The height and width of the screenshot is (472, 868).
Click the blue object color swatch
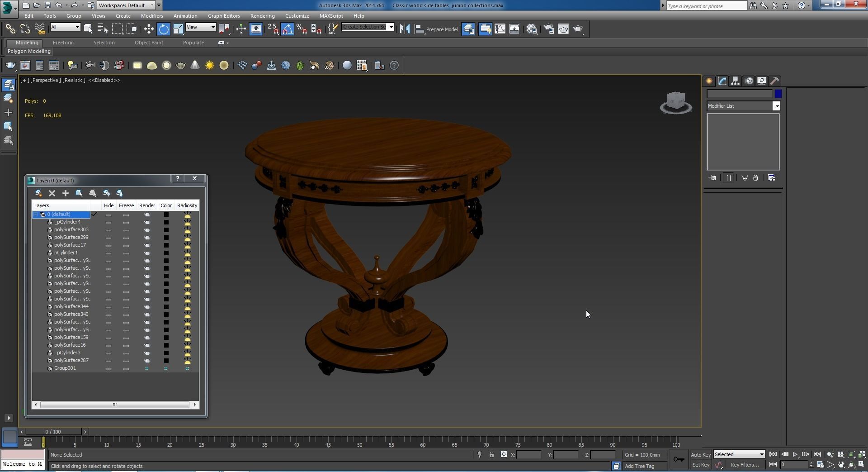[x=778, y=94]
